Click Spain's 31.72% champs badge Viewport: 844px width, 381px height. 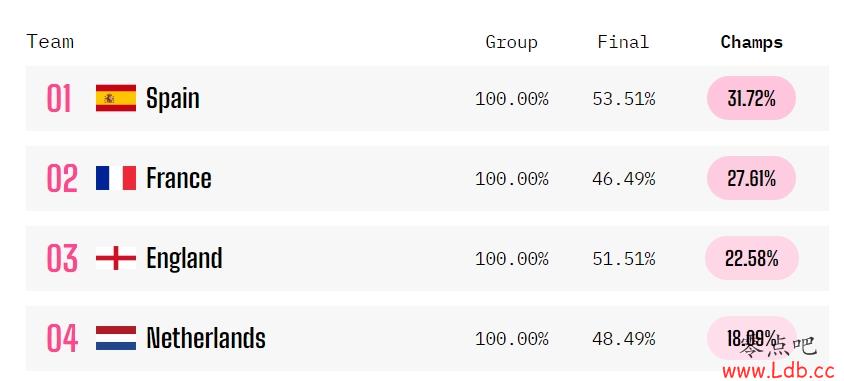[x=751, y=98]
